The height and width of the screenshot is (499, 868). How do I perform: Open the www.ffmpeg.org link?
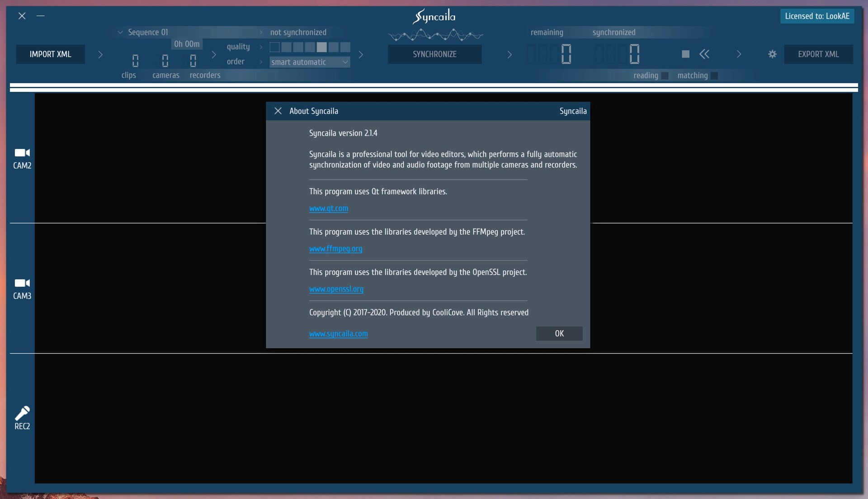(x=335, y=249)
